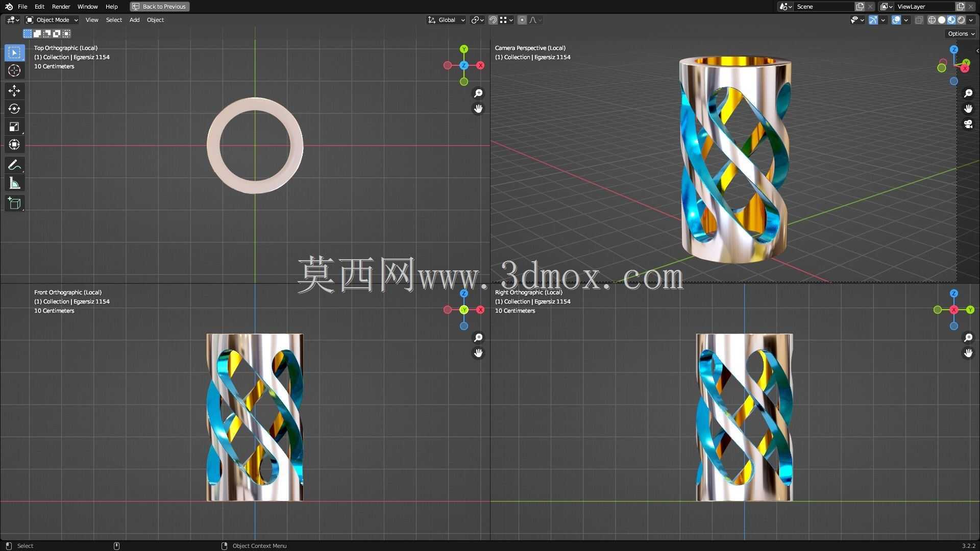This screenshot has height=551, width=980.
Task: Switch to wireframe shading
Action: click(x=932, y=20)
